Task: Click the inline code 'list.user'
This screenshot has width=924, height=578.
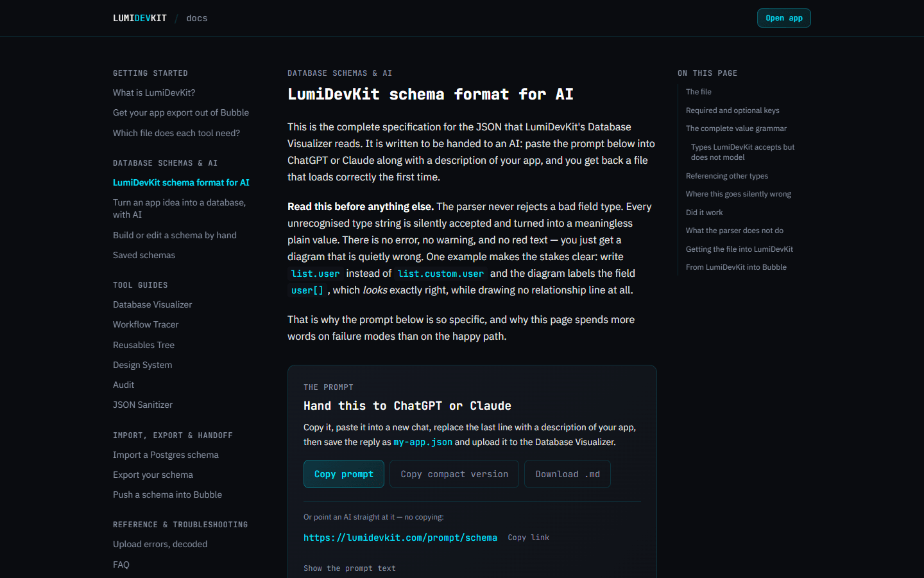Action: [x=315, y=274]
